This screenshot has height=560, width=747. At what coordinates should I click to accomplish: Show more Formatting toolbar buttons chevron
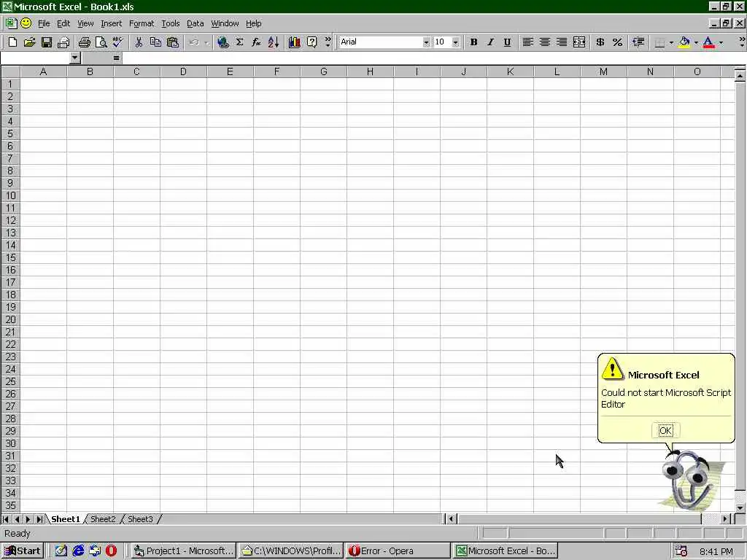(x=742, y=42)
